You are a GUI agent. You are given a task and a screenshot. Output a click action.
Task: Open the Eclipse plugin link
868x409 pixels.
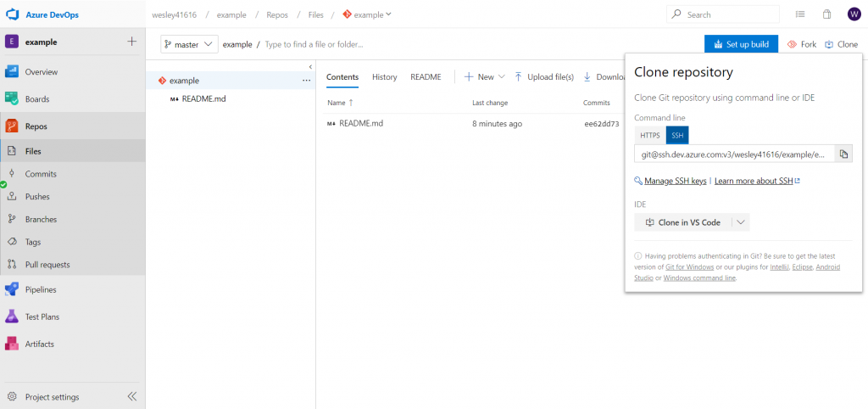pyautogui.click(x=804, y=267)
